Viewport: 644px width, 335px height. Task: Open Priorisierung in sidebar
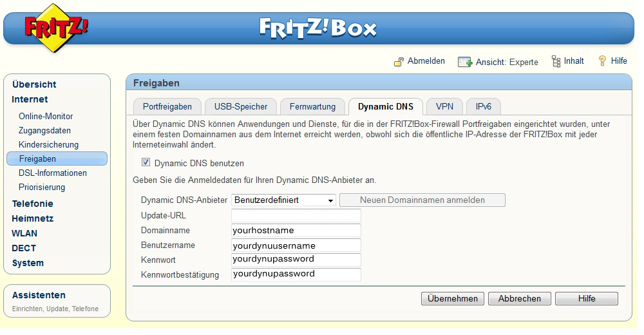41,187
